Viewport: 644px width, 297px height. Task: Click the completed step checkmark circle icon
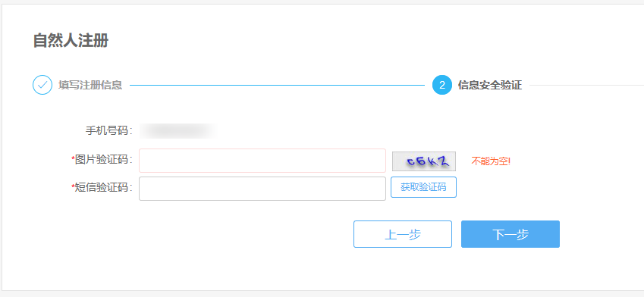click(x=42, y=85)
